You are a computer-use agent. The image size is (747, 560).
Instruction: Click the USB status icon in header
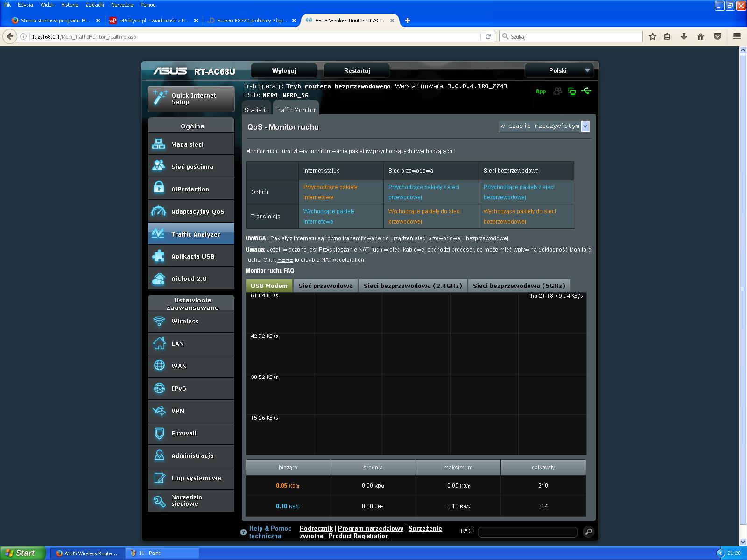click(x=586, y=91)
